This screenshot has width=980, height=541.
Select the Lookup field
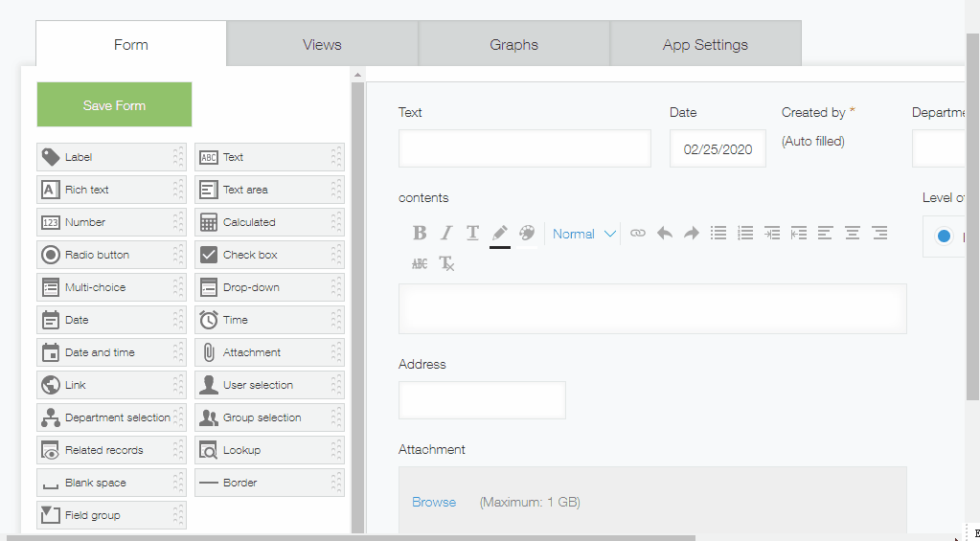coord(269,450)
